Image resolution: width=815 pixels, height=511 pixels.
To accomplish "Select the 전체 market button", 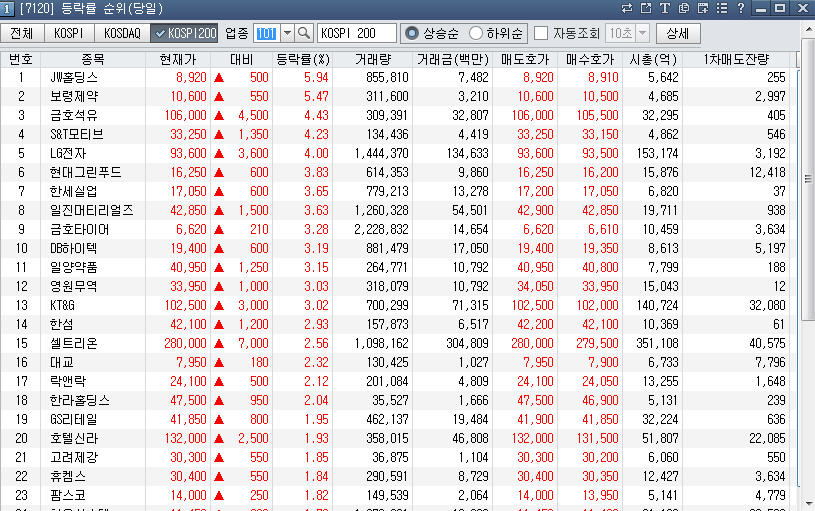I will pos(23,33).
